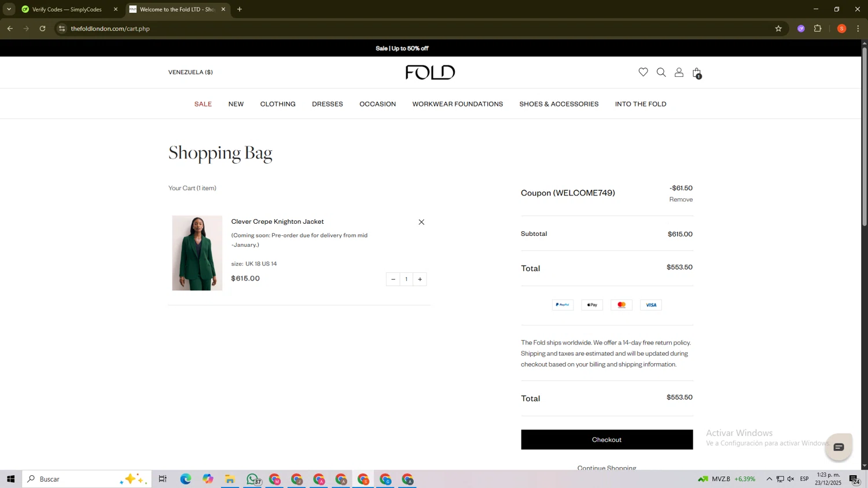Open the MVZ.B stock widget
868x488 pixels.
pyautogui.click(x=726, y=479)
